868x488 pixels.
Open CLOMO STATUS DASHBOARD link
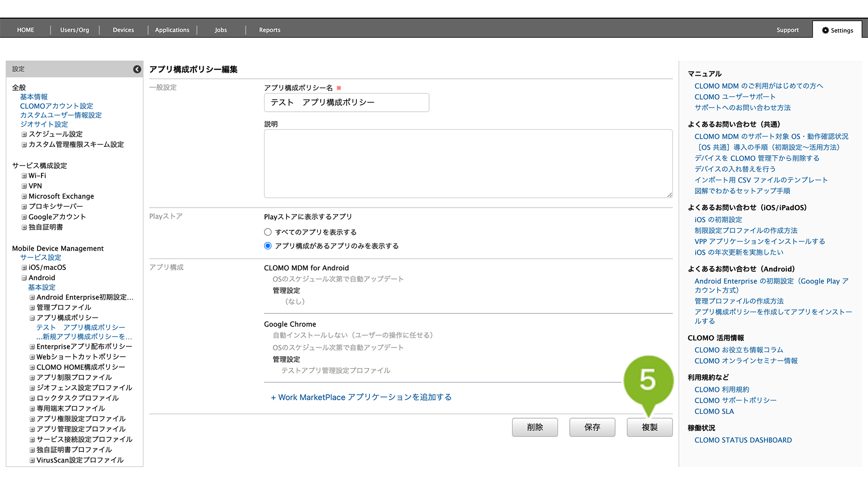[743, 440]
